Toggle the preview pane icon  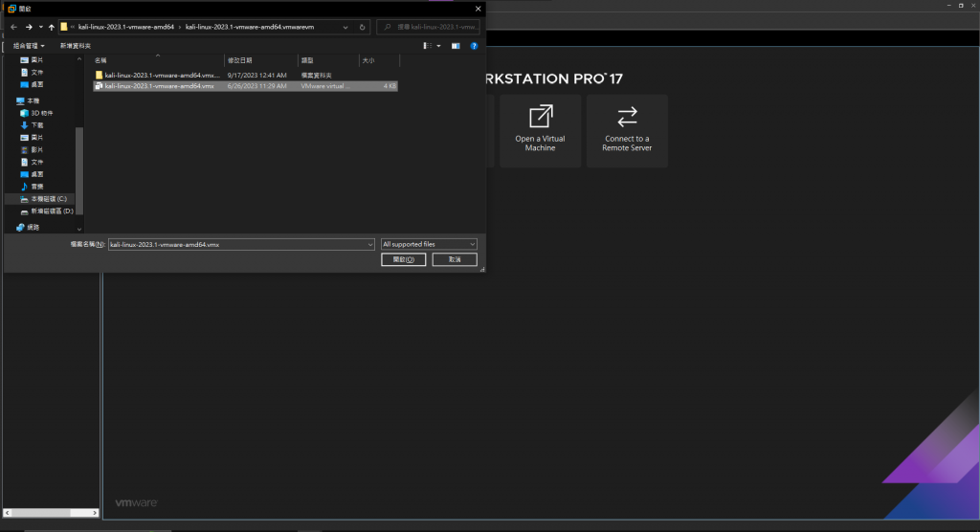coord(456,46)
